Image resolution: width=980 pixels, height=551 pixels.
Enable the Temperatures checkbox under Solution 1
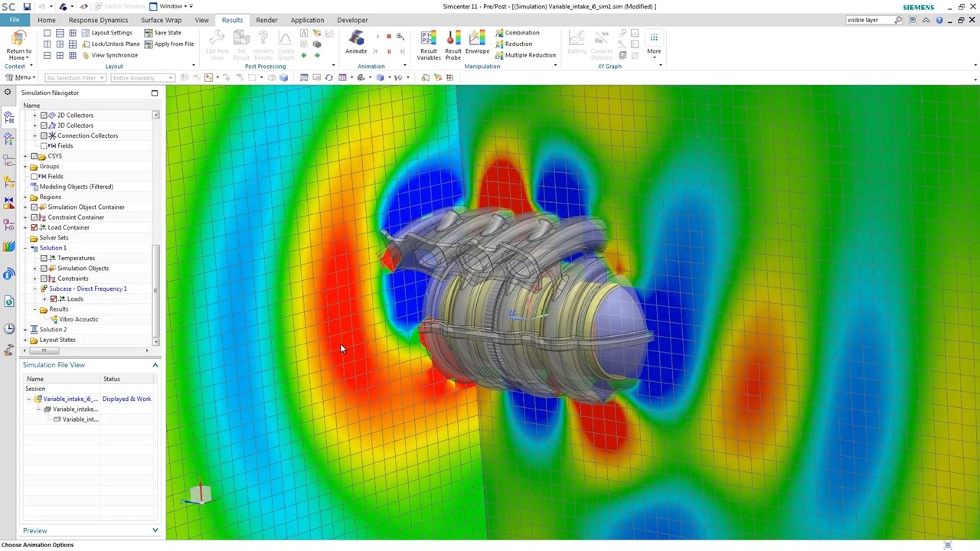click(44, 258)
